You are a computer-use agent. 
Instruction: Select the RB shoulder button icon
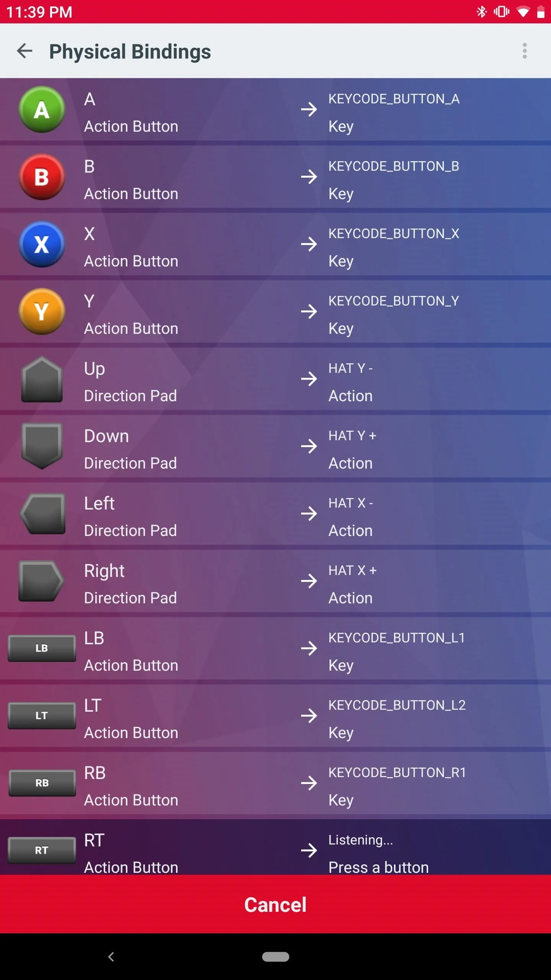click(42, 783)
